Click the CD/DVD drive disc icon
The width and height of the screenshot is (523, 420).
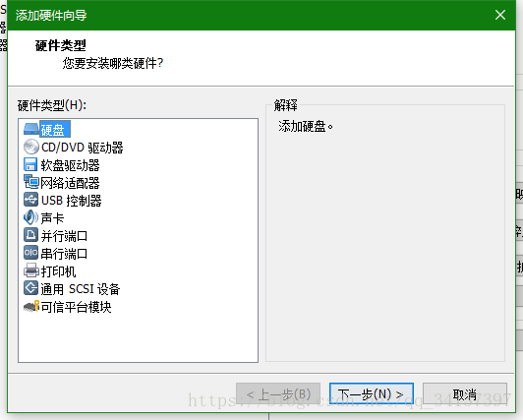click(31, 147)
